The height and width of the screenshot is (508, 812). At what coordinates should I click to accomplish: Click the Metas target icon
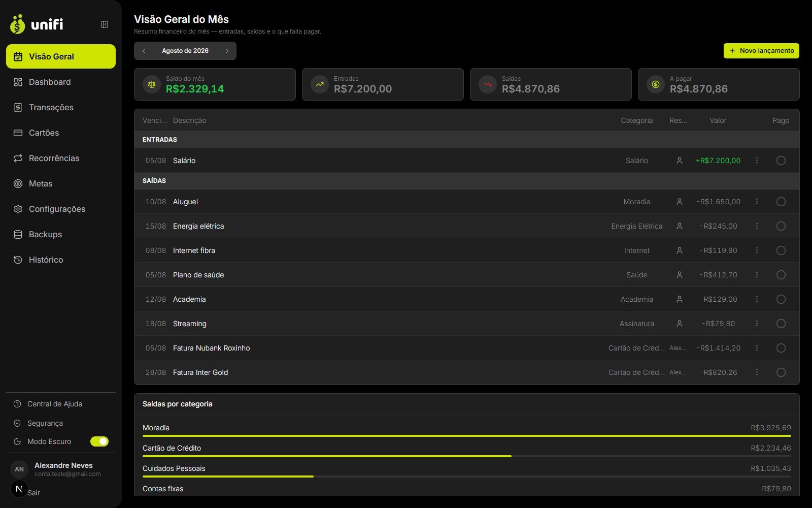[x=18, y=183]
